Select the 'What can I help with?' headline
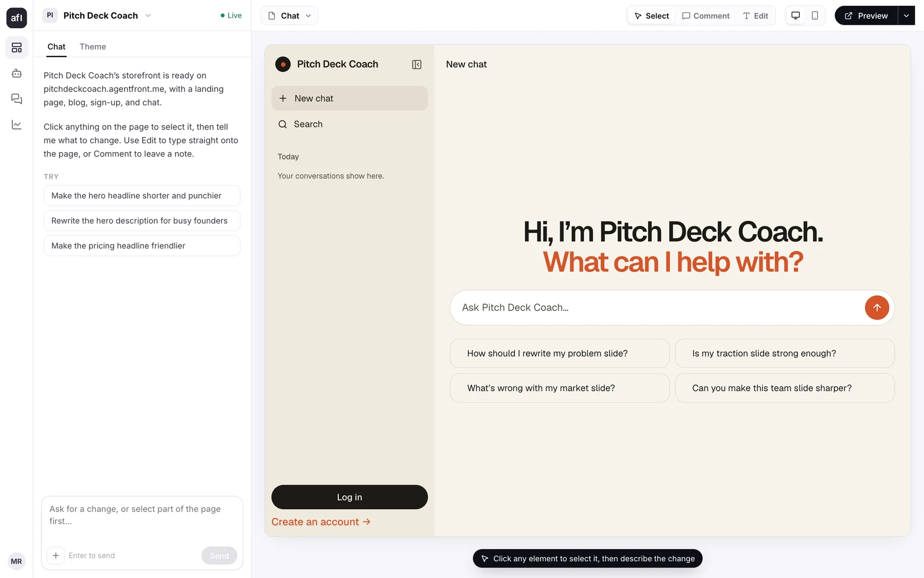924x578 pixels. coord(673,262)
